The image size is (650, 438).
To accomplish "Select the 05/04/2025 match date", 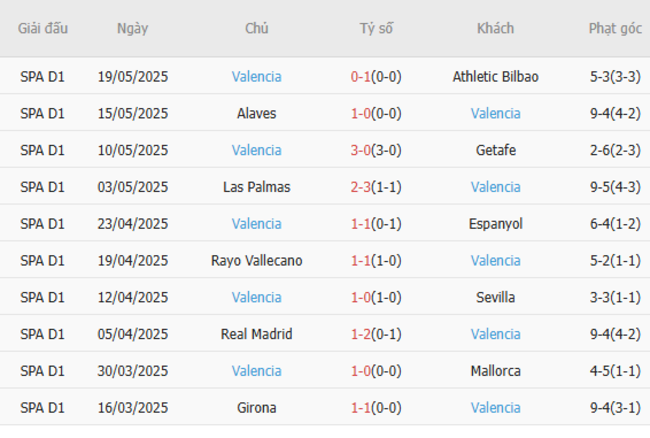I will 133,334.
